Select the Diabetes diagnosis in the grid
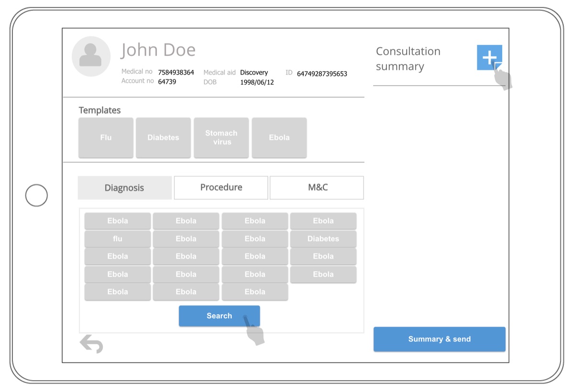The height and width of the screenshot is (392, 574). [x=323, y=239]
